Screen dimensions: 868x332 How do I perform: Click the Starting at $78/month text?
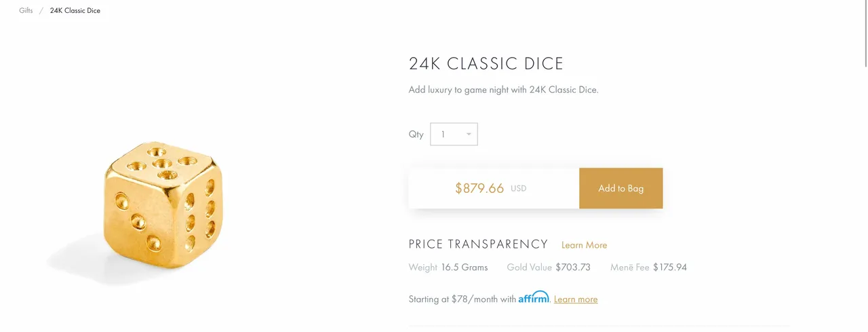tap(462, 299)
